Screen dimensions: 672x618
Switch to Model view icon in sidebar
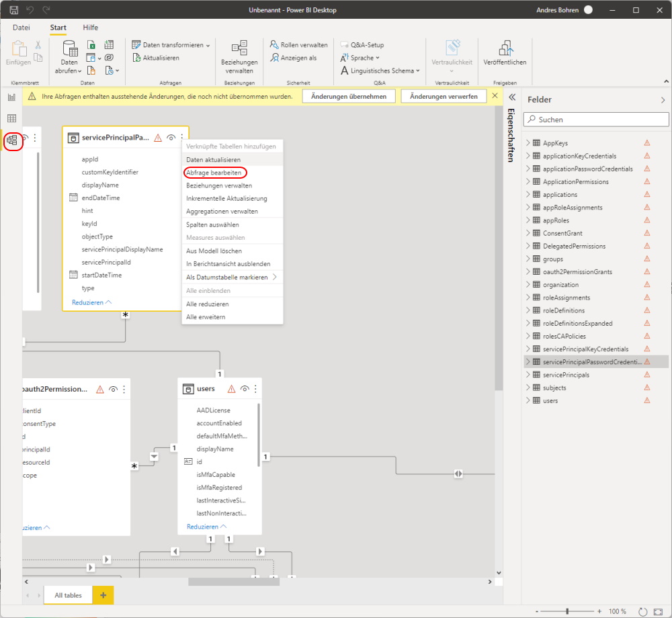pyautogui.click(x=12, y=140)
